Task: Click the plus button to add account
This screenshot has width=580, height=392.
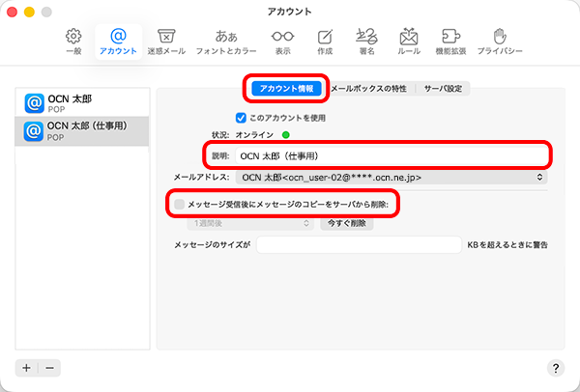Action: [27, 368]
